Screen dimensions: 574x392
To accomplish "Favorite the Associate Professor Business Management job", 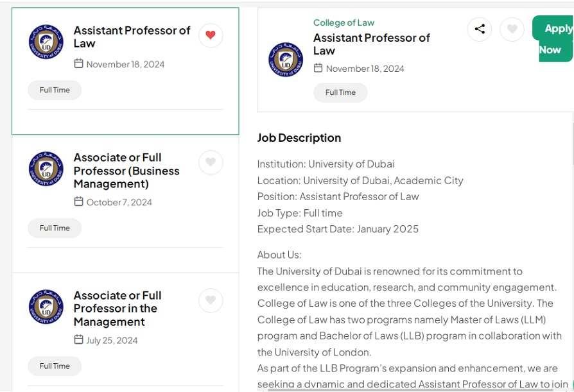I will click(211, 162).
